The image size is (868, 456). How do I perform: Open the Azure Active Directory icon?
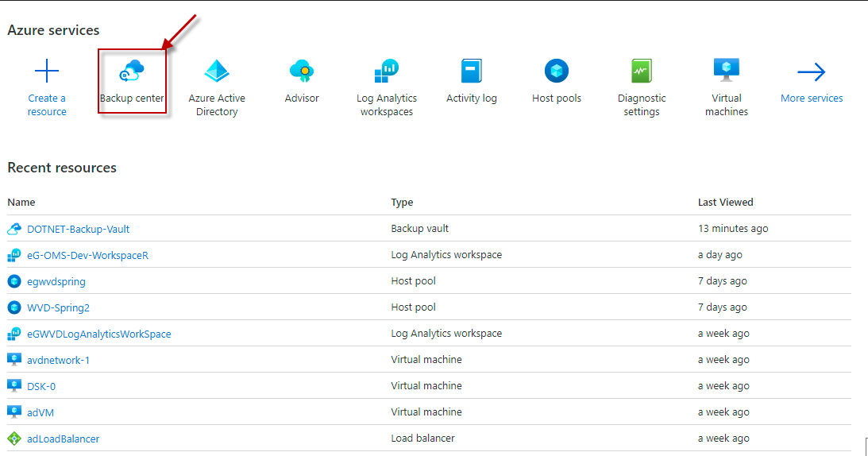[x=217, y=71]
